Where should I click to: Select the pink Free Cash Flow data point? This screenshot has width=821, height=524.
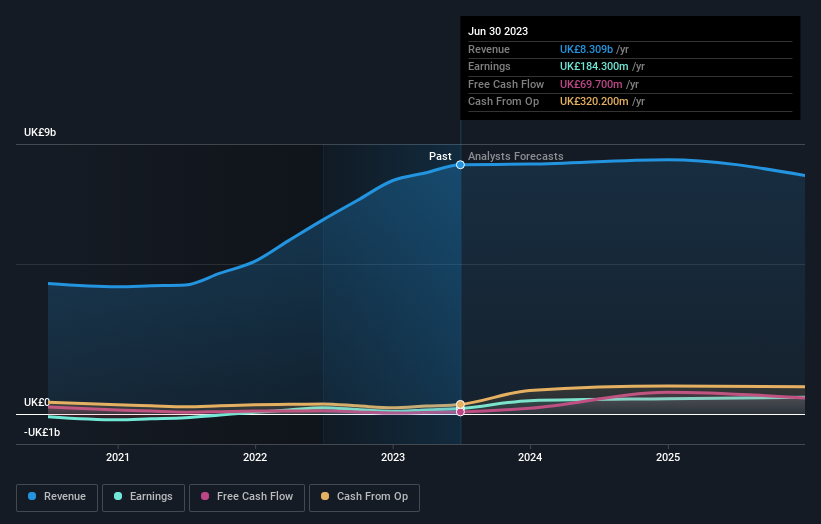coord(460,412)
